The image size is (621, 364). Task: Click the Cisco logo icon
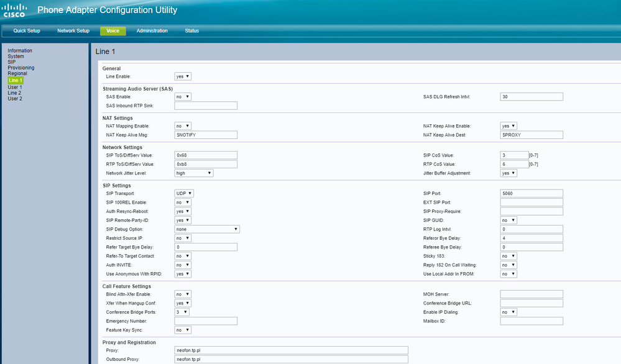click(15, 11)
